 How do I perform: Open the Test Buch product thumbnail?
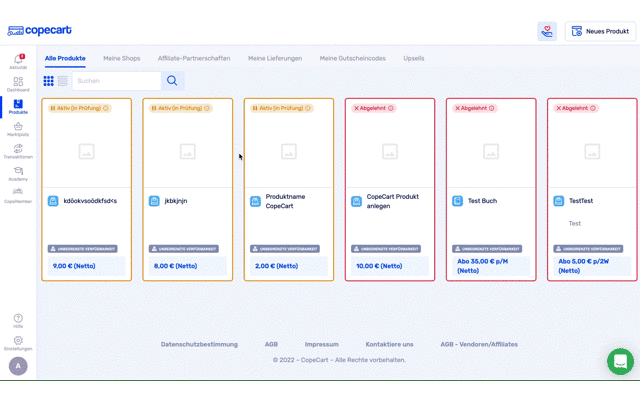491,151
